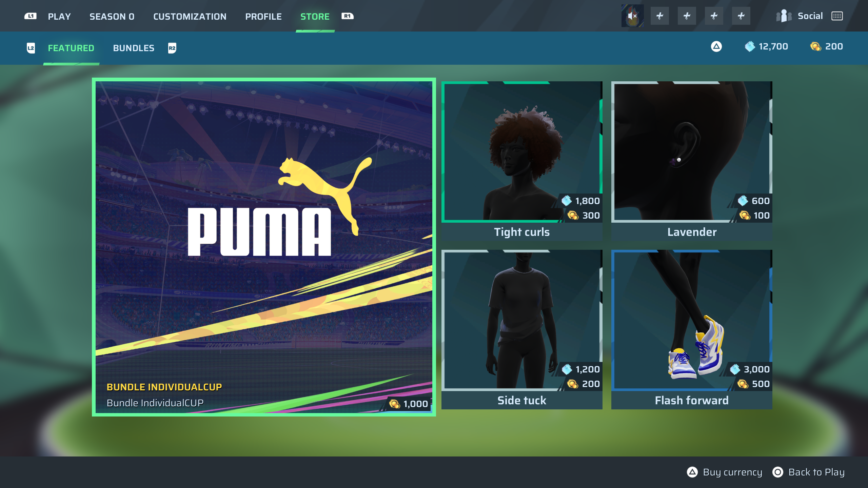This screenshot has width=868, height=488.
Task: Click the Side tuck label
Action: coord(522,401)
